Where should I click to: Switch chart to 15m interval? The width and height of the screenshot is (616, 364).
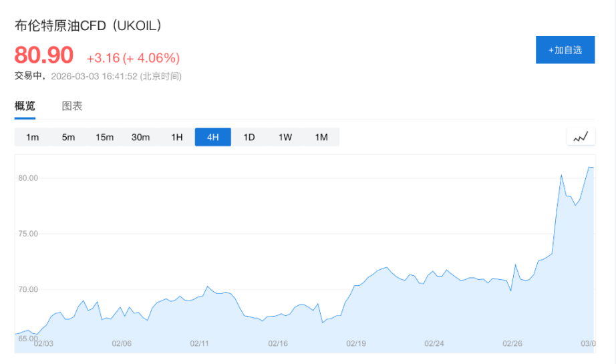[x=105, y=138]
